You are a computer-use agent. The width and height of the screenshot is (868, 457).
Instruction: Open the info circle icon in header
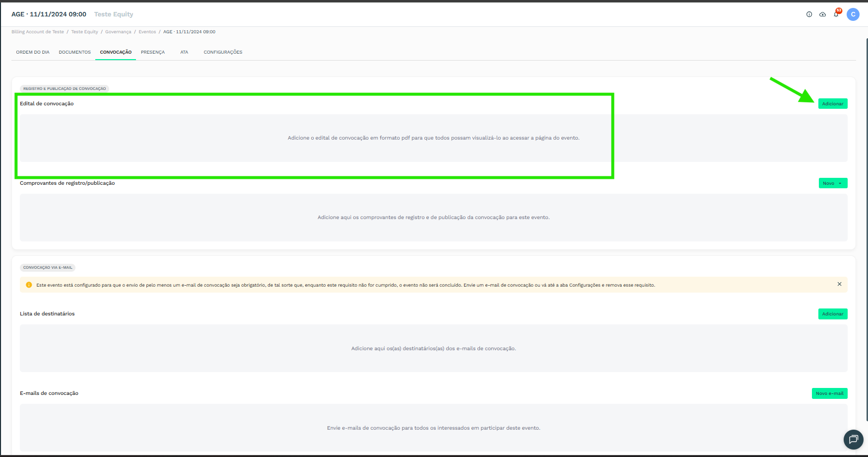809,14
